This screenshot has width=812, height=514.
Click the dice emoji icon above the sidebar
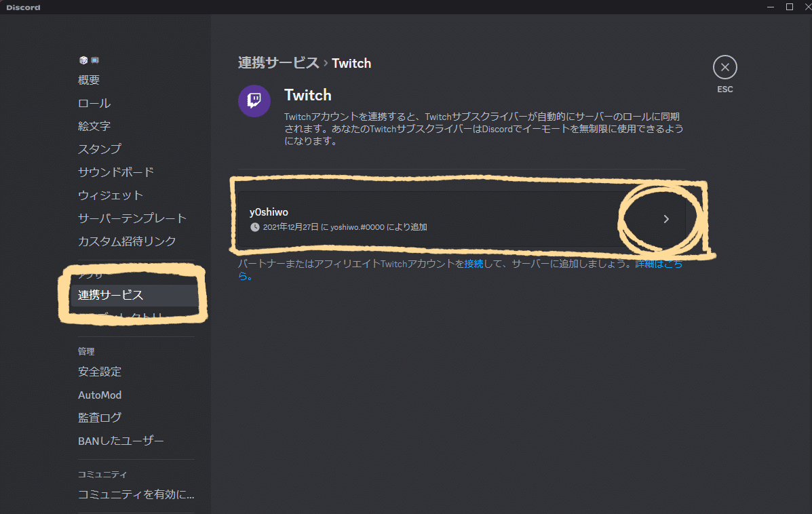point(83,60)
